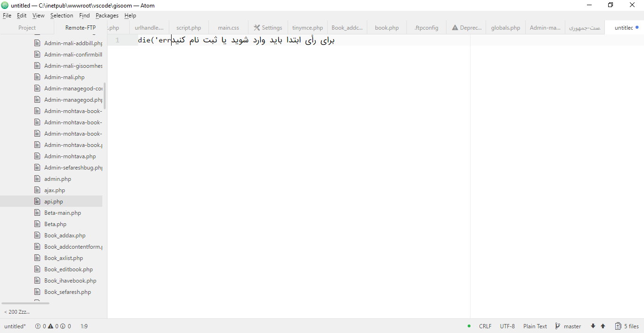The image size is (644, 333).
Task: Open the Packages menu
Action: pos(107,16)
